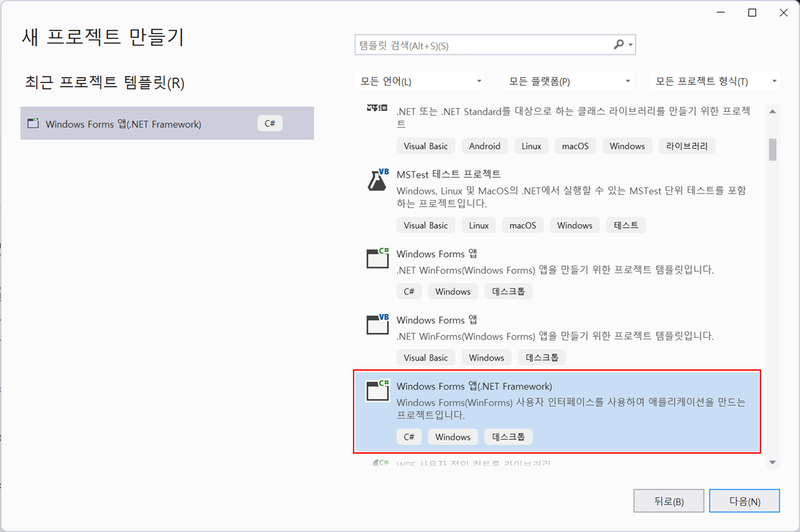Click the Windows tag under VB Windows Forms 앱
Viewport: 800px width, 532px height.
pos(487,358)
